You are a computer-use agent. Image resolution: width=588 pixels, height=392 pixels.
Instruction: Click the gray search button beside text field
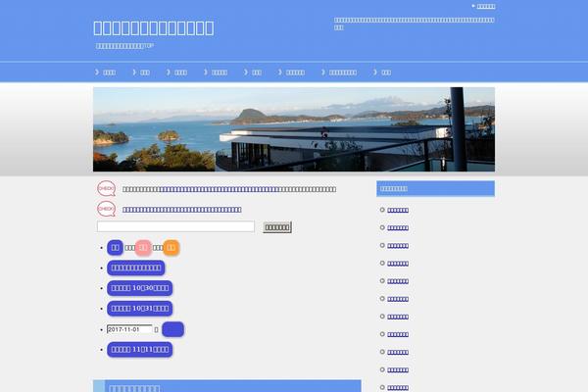(x=277, y=227)
